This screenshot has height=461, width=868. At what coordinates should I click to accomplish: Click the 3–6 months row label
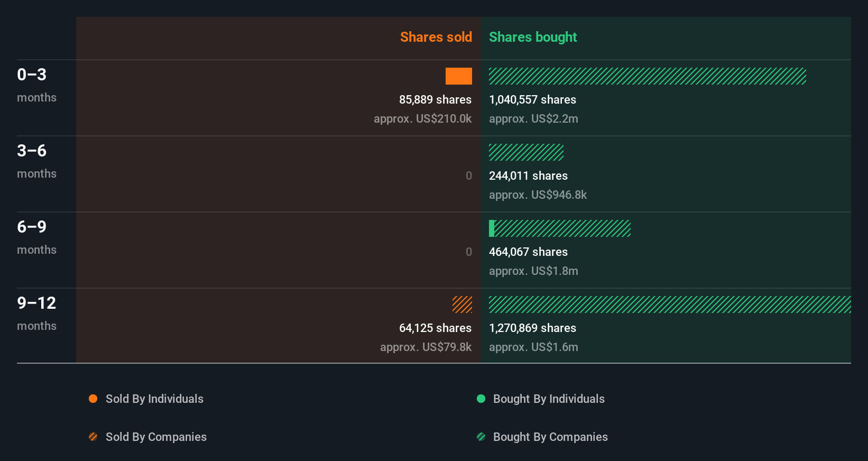pos(36,161)
